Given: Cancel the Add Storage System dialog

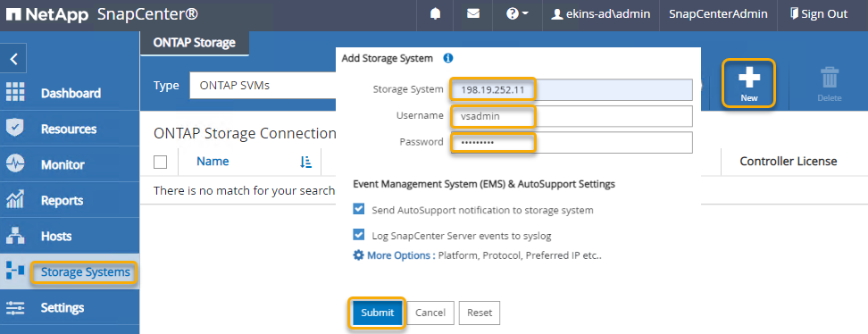Looking at the screenshot, I should (x=430, y=313).
